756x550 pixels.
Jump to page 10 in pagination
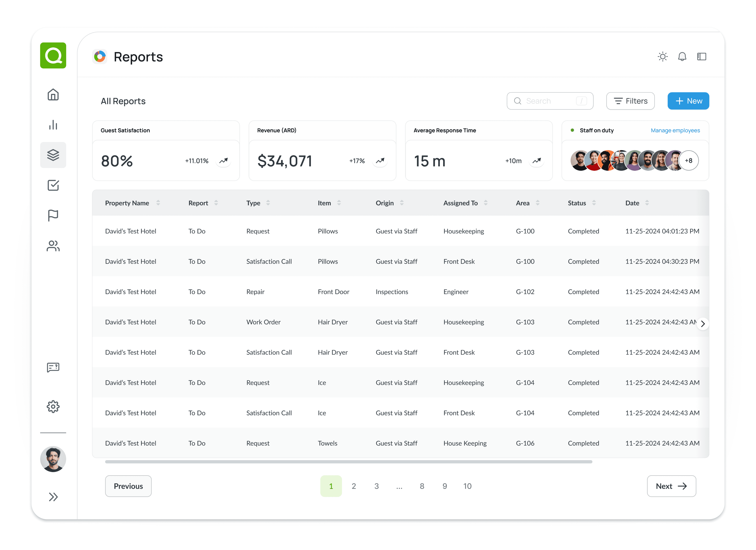[x=467, y=486]
